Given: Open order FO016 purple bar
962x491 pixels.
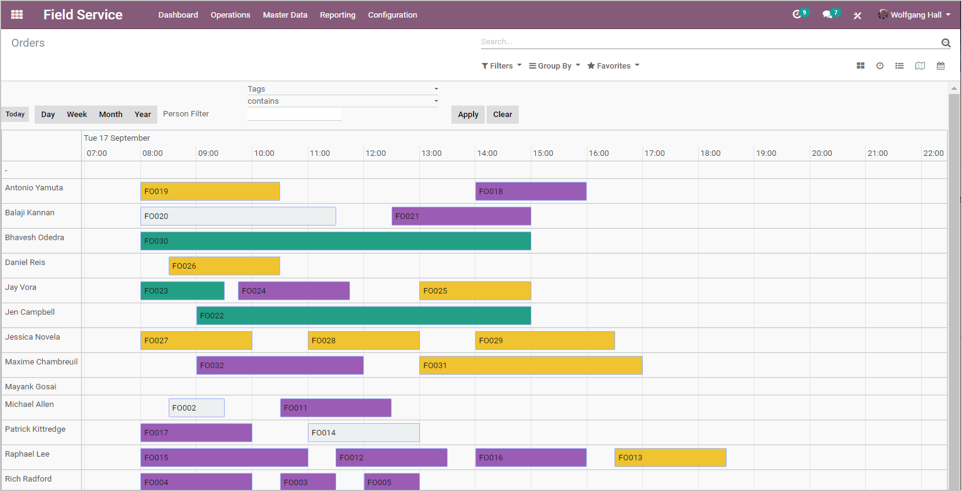Looking at the screenshot, I should [x=531, y=457].
